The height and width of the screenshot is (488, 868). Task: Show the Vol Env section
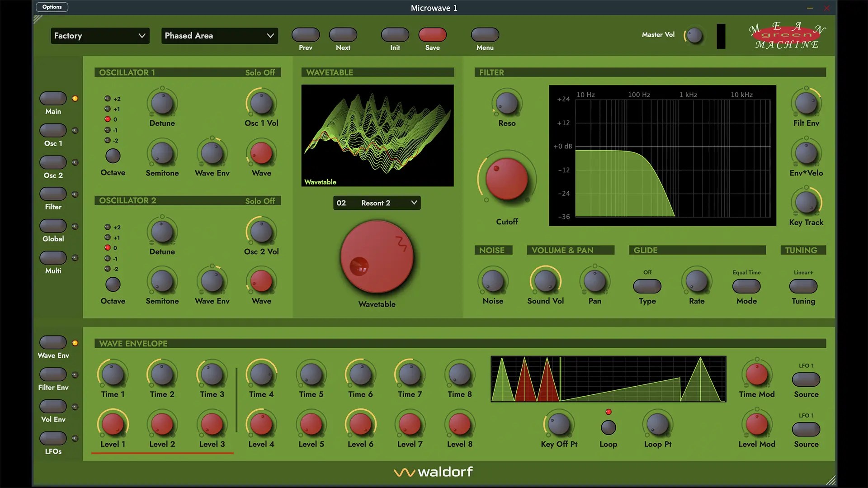pos(53,406)
